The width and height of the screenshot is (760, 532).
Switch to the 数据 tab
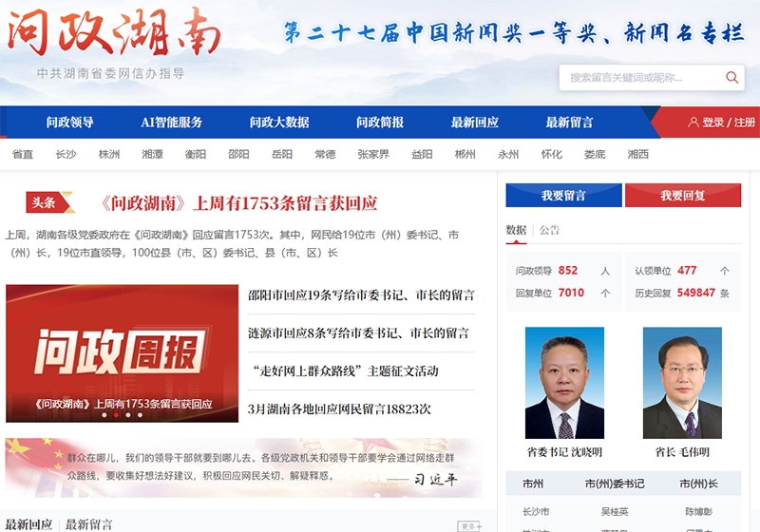tap(516, 230)
